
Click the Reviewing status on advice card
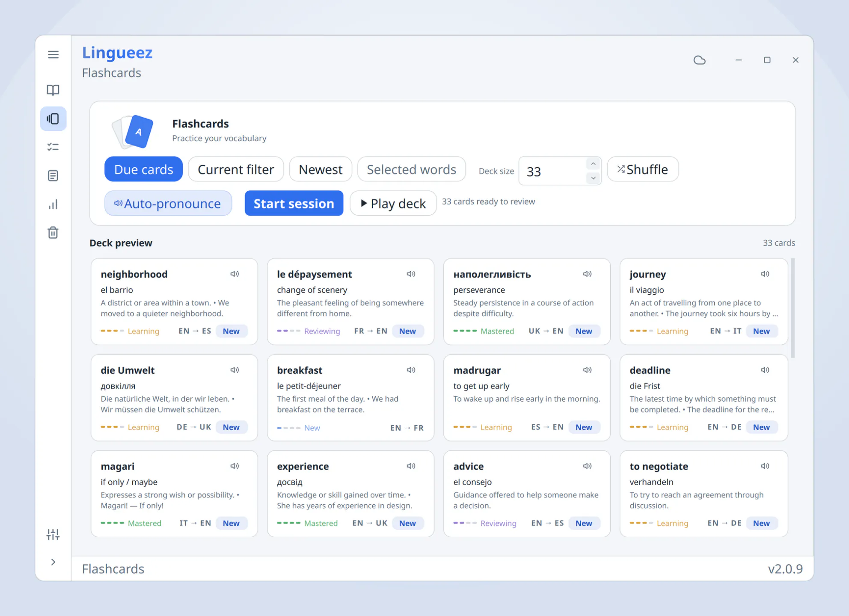498,523
